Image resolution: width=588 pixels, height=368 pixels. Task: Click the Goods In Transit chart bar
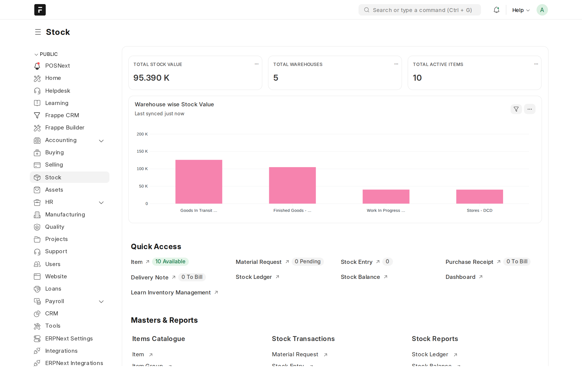click(199, 182)
